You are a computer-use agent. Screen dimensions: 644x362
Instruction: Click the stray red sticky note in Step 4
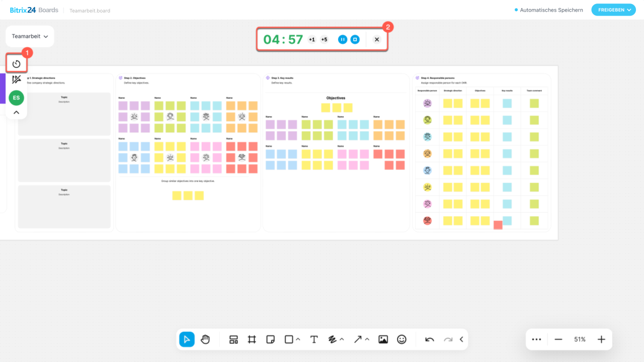click(498, 225)
